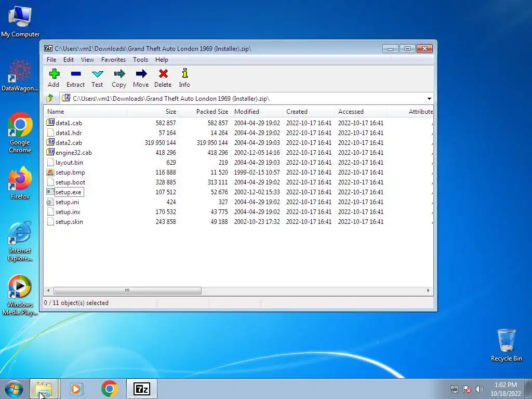This screenshot has height=399, width=532.
Task: Open Windows Media Player desktop shortcut
Action: coord(20,295)
